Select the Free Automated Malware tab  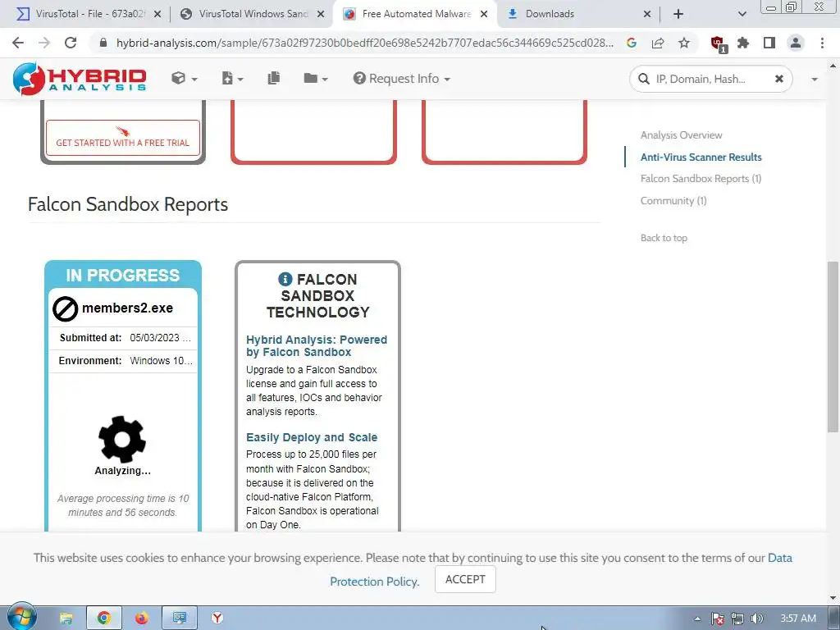coord(416,14)
